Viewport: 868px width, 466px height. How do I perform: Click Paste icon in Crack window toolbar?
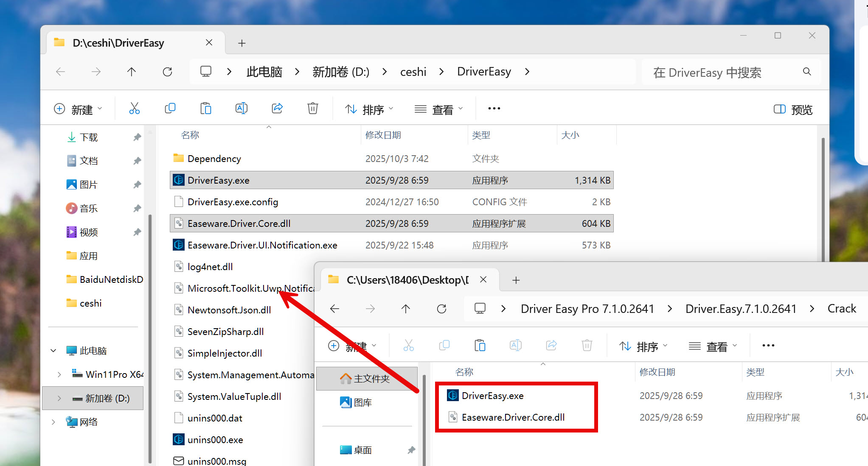point(480,346)
